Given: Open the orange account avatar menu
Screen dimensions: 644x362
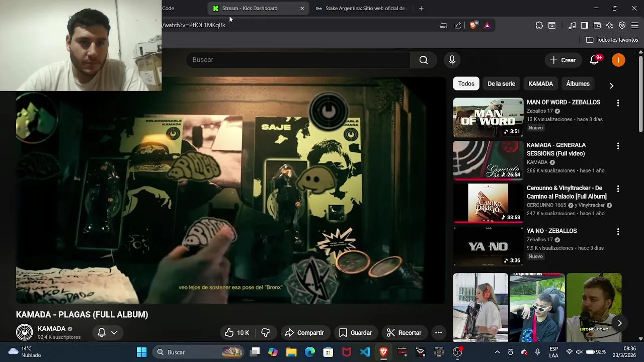Looking at the screenshot, I should 618,60.
